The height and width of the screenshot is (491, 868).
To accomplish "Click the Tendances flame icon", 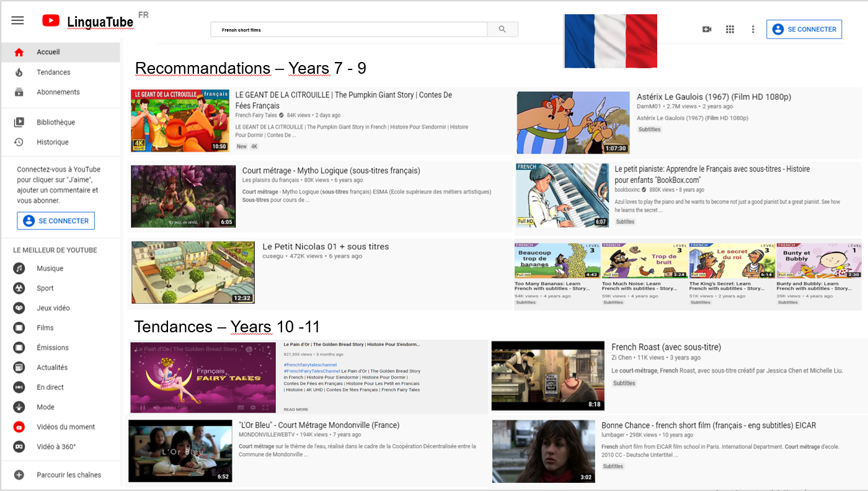I will pos(19,73).
